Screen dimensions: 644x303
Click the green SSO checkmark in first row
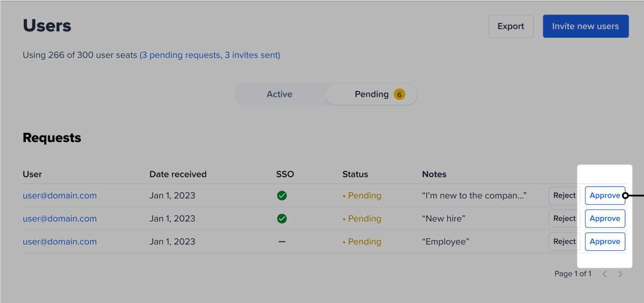point(282,196)
